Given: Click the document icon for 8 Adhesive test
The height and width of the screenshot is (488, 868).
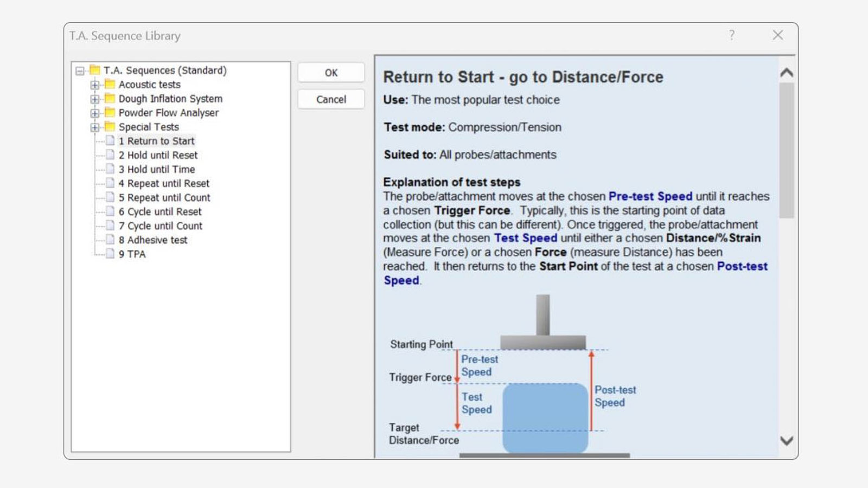Looking at the screenshot, I should [111, 240].
